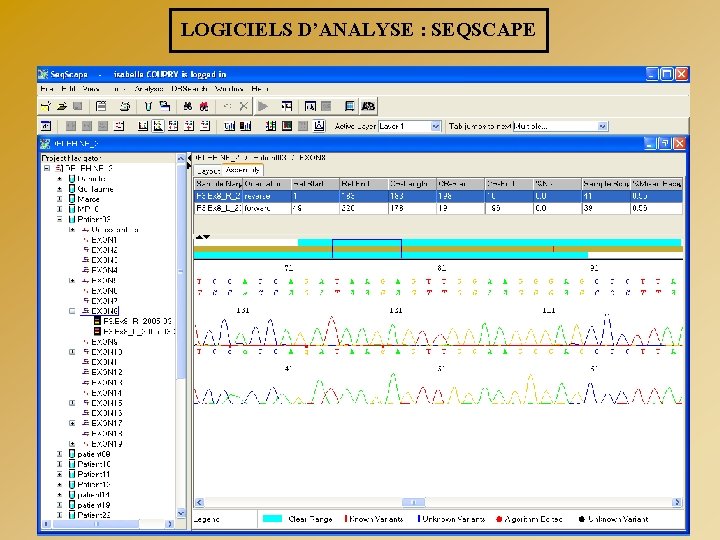Select Patient10 in the project navigator

[94, 464]
